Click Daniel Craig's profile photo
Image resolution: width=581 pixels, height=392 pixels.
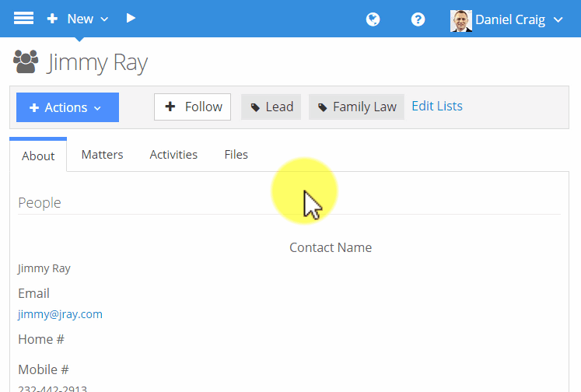[x=461, y=21]
